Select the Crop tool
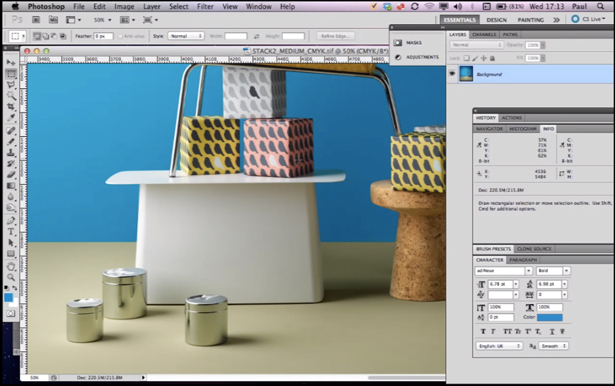Viewport: 615px width, 386px height. [x=11, y=106]
